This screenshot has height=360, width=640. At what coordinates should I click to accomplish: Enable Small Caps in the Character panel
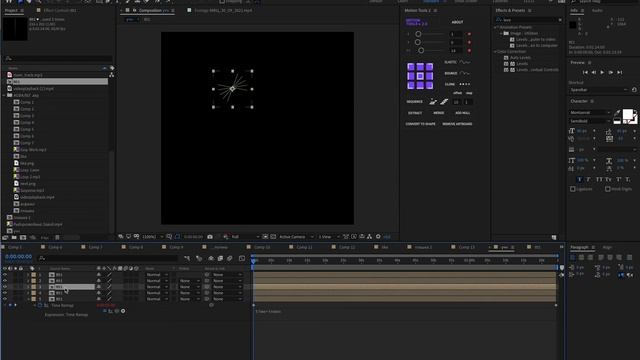[x=608, y=180]
